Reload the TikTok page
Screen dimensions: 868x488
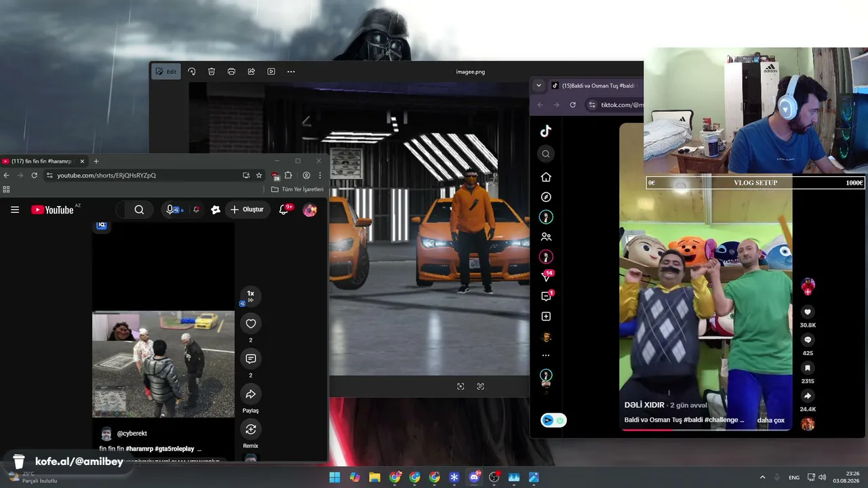pyautogui.click(x=573, y=105)
